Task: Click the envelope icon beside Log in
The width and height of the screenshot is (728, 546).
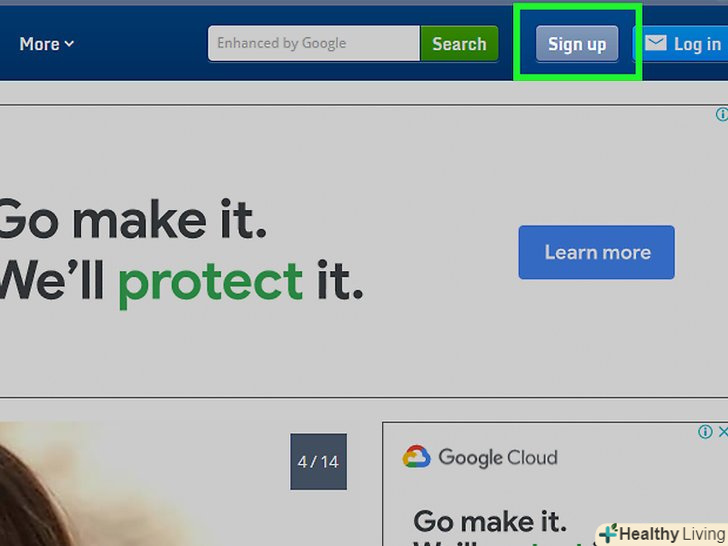Action: coord(656,43)
